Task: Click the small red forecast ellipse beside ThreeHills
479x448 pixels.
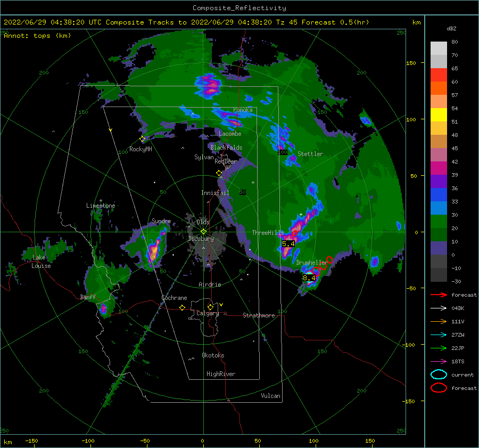Action: [294, 234]
